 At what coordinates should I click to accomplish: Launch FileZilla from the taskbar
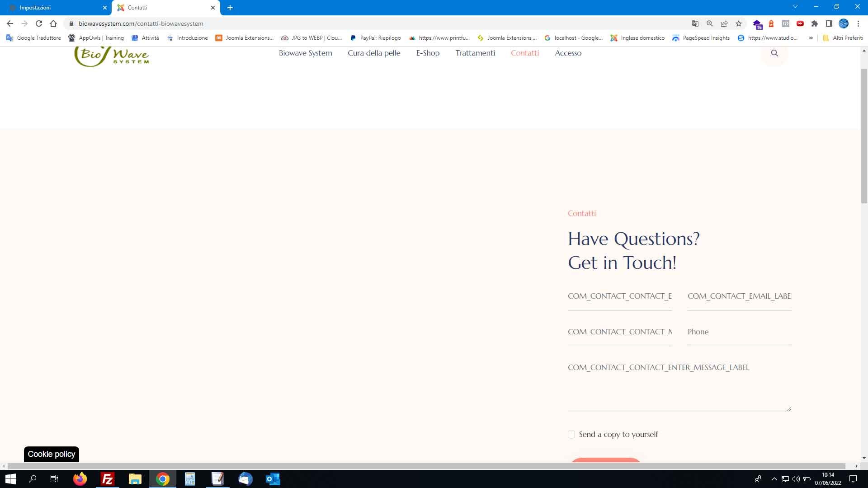pyautogui.click(x=108, y=479)
